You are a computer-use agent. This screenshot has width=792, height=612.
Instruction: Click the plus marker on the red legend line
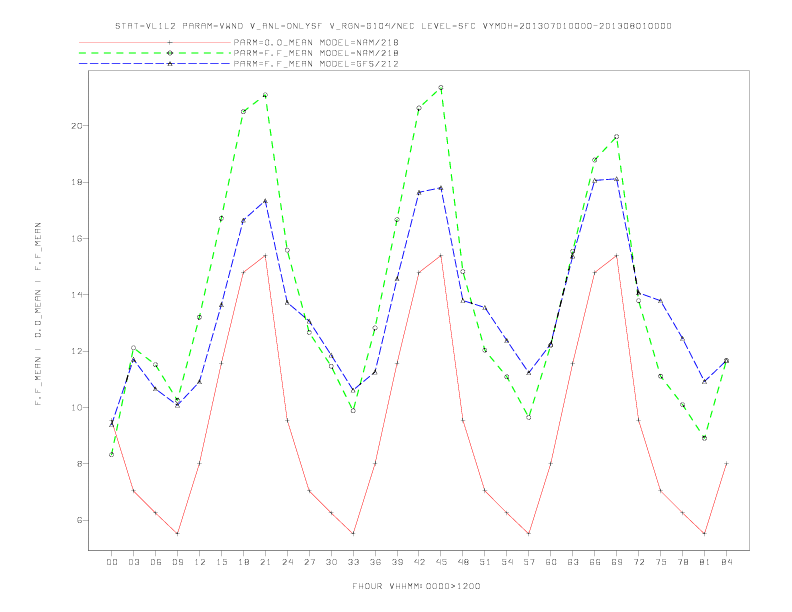(170, 42)
